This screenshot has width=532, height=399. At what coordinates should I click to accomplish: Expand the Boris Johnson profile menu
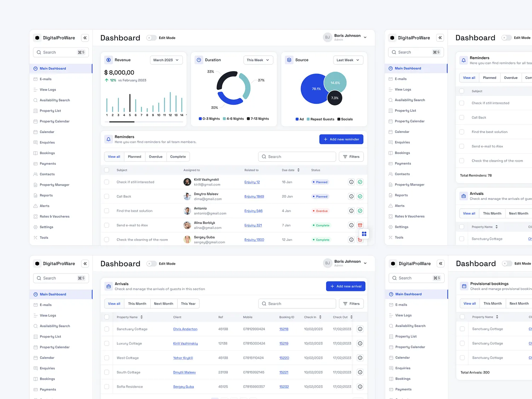pyautogui.click(x=365, y=37)
